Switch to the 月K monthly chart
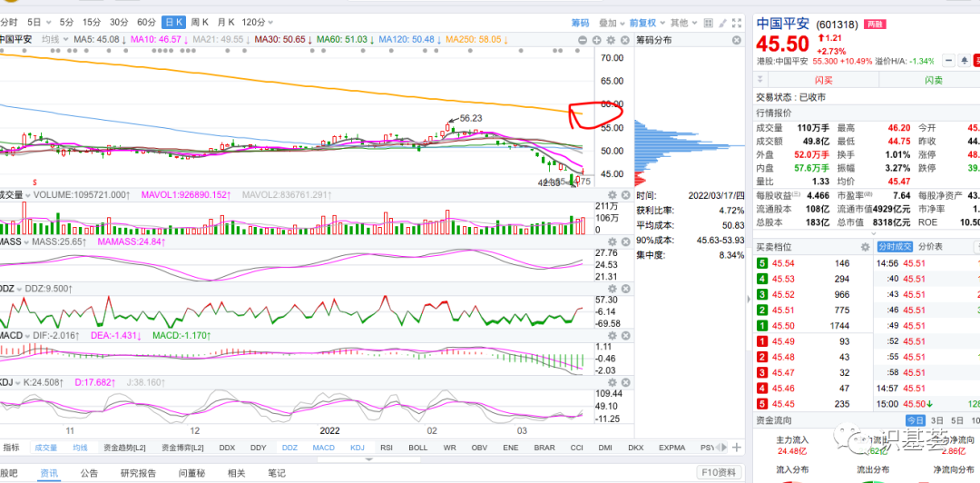 point(226,22)
